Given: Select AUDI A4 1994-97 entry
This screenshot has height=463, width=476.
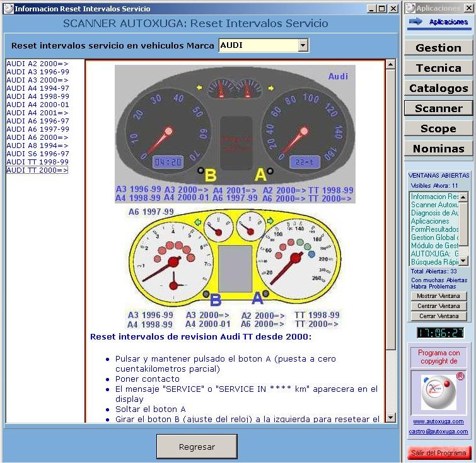Looking at the screenshot, I should 38,88.
